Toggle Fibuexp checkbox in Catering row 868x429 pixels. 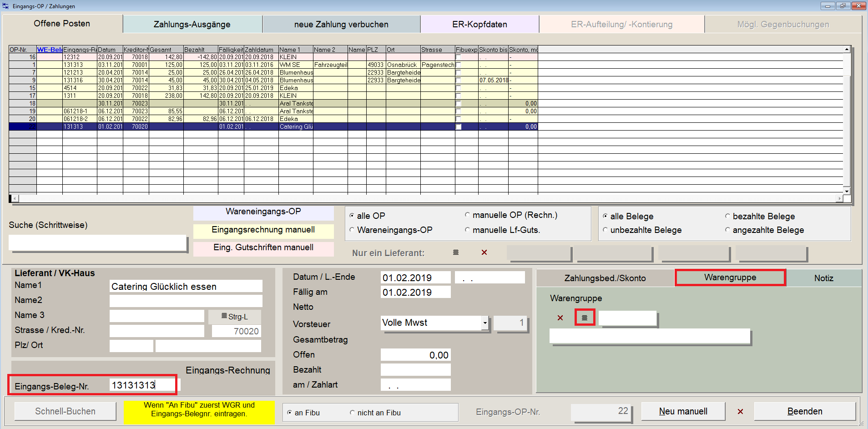(x=458, y=126)
